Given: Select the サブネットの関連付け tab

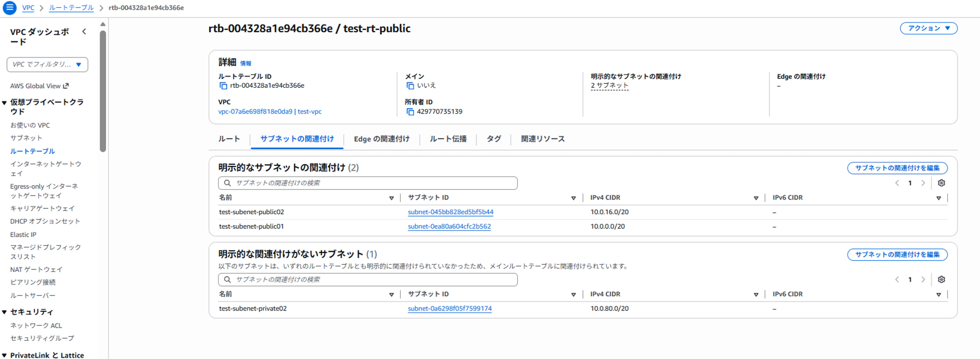Looking at the screenshot, I should pyautogui.click(x=297, y=139).
